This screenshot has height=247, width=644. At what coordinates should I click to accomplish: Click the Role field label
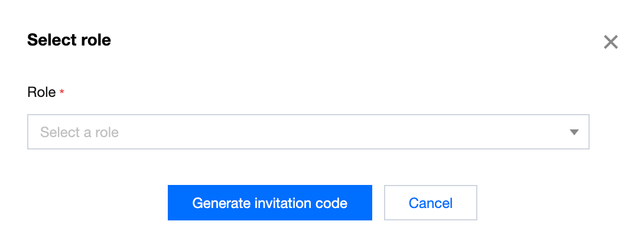pos(41,92)
